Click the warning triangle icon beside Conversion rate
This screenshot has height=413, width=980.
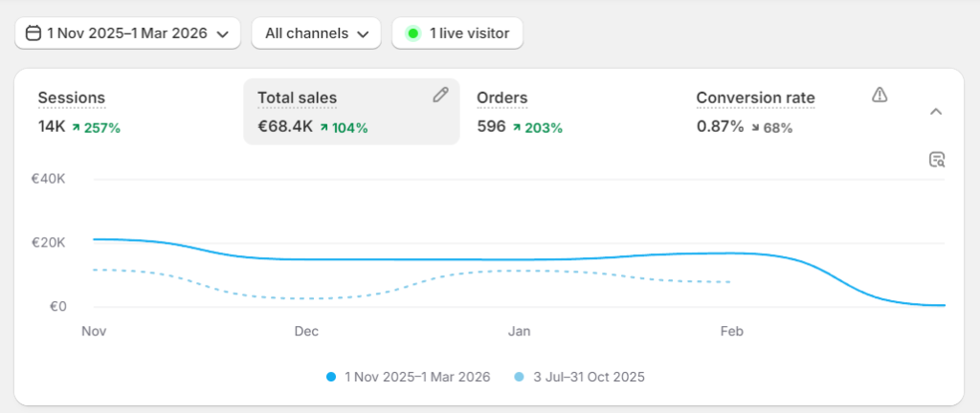click(880, 94)
